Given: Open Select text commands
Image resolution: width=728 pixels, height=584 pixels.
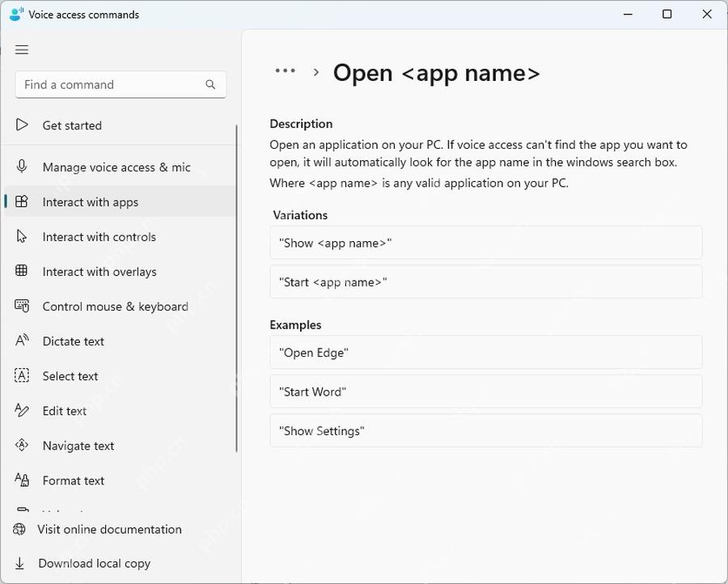Looking at the screenshot, I should click(x=121, y=376).
